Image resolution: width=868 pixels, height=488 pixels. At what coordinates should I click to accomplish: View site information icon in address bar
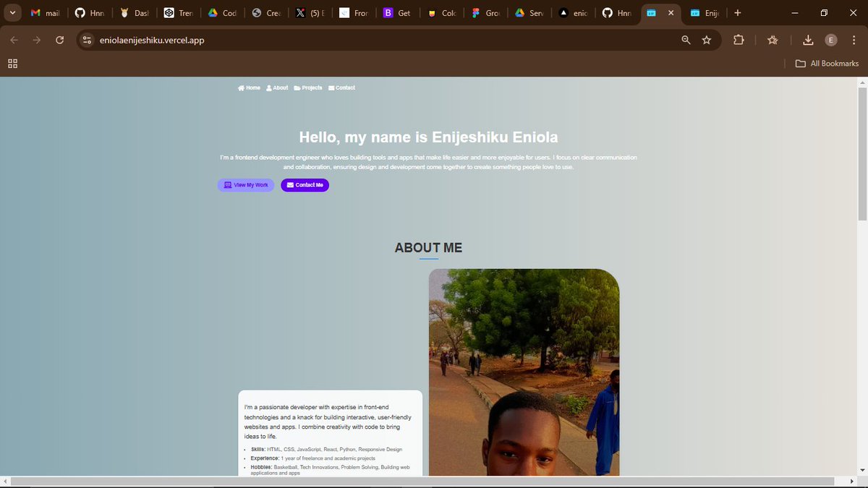point(88,40)
